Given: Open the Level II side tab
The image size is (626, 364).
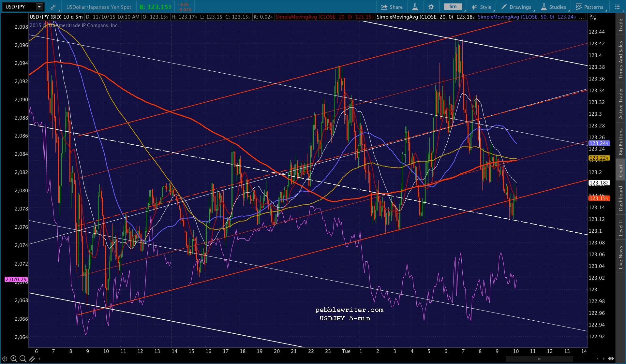Looking at the screenshot, I should tap(621, 228).
